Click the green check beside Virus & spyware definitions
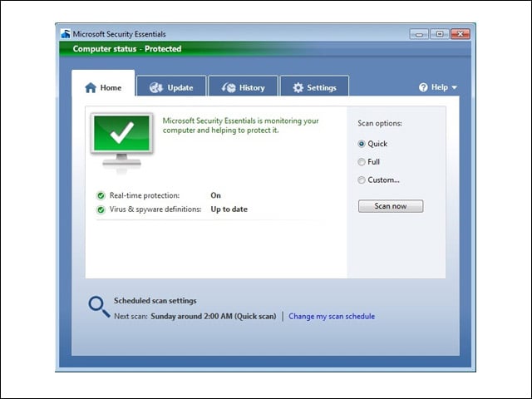This screenshot has width=532, height=399. coord(101,209)
